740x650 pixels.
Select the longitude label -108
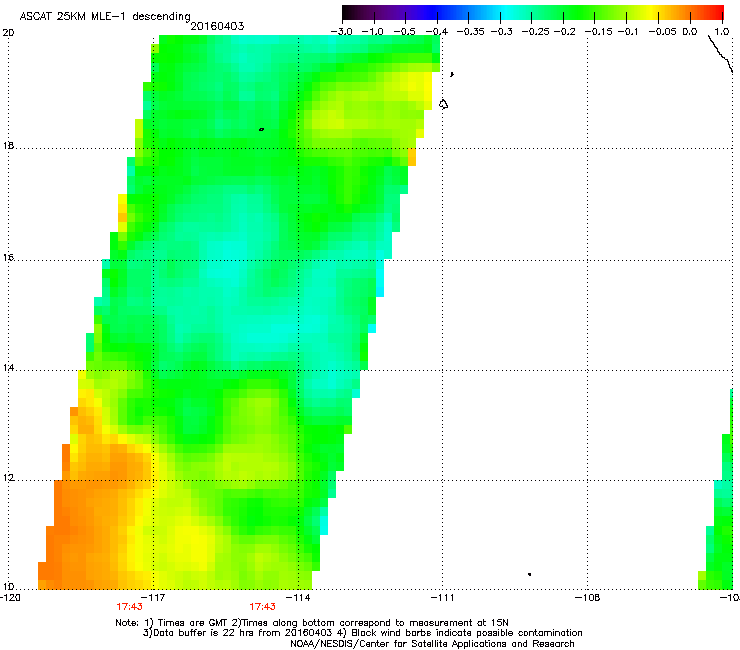[588, 598]
